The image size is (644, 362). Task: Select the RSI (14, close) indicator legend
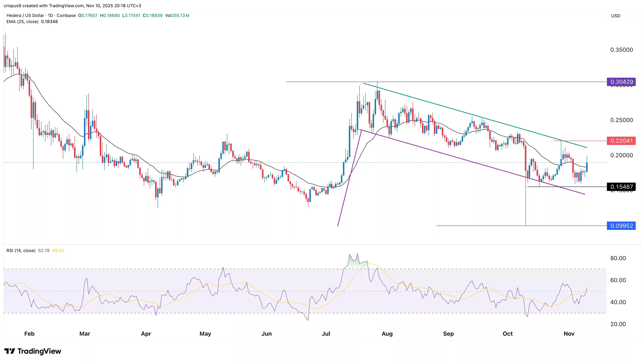click(21, 250)
